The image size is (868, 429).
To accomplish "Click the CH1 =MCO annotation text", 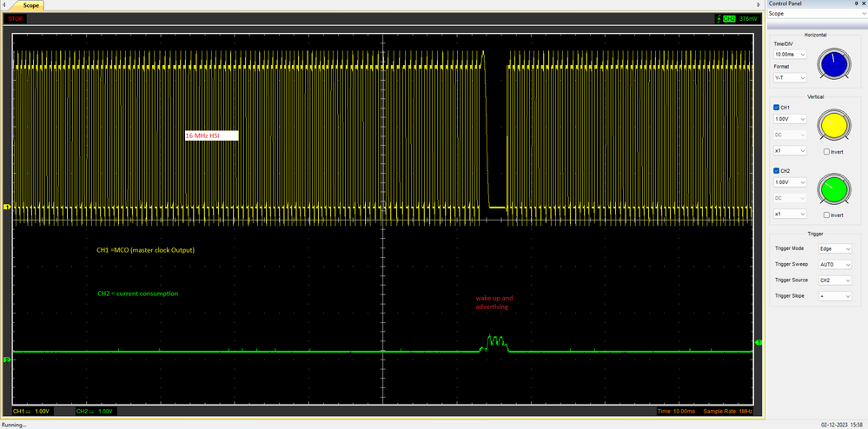I will [x=146, y=250].
